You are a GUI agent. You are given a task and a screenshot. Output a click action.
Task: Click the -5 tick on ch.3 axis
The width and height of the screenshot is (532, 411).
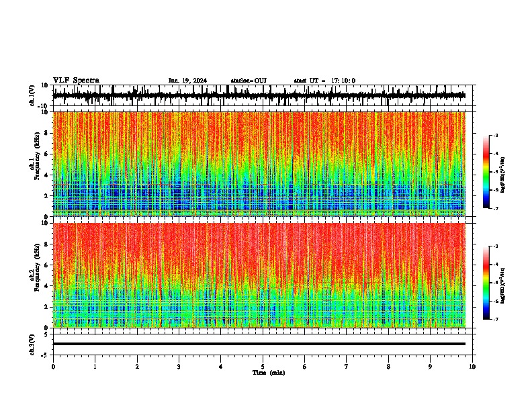45,355
